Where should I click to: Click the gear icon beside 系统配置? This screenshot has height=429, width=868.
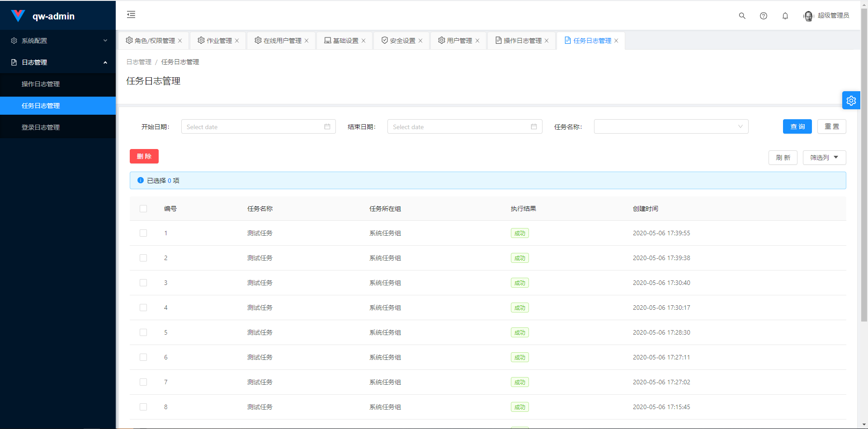click(14, 41)
